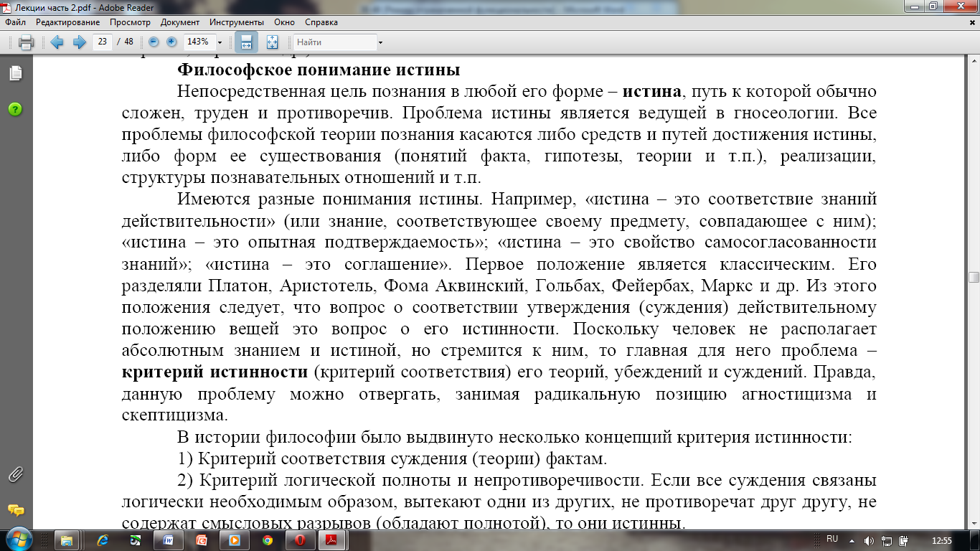
Task: Open the Attachments paperclip panel
Action: pyautogui.click(x=16, y=474)
